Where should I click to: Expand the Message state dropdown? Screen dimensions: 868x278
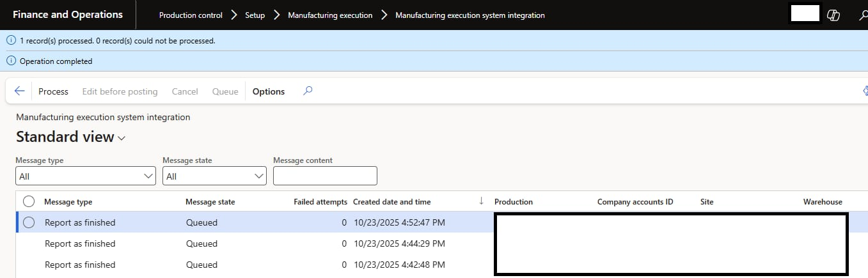259,176
